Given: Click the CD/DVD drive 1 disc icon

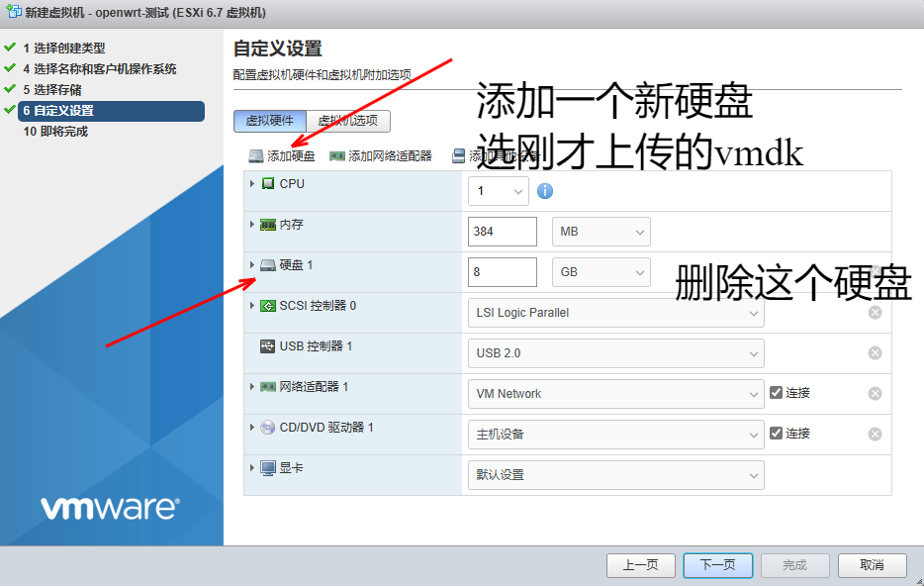Looking at the screenshot, I should pos(268,428).
